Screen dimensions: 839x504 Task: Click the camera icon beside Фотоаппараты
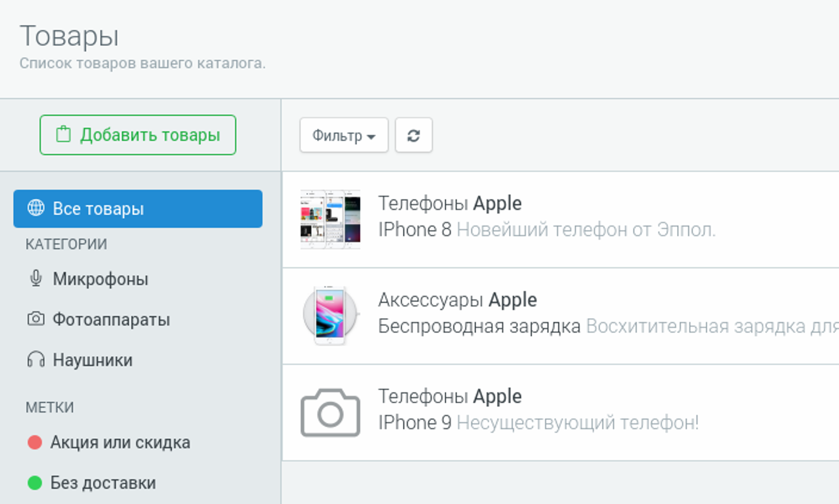click(x=35, y=319)
